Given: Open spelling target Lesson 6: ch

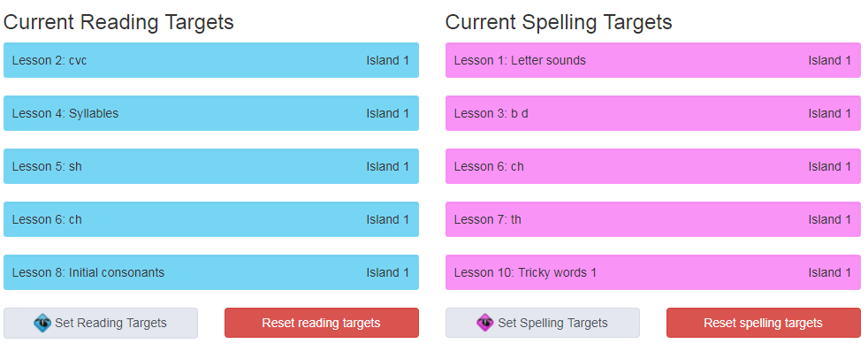Looking at the screenshot, I should [x=653, y=166].
